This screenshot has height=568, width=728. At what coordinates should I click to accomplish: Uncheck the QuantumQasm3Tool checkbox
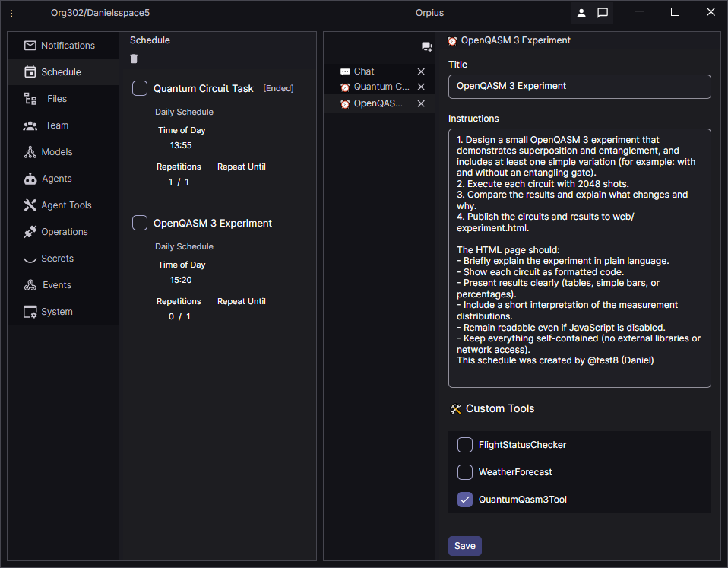point(465,500)
